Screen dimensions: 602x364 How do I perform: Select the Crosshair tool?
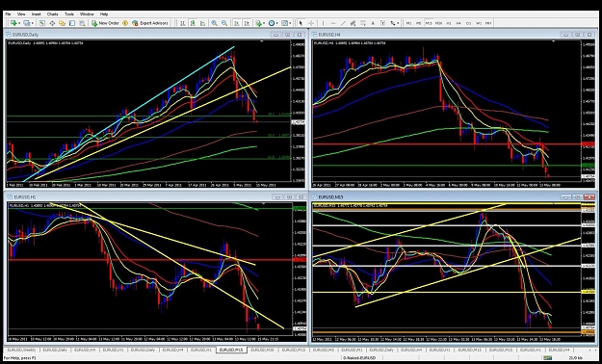311,23
